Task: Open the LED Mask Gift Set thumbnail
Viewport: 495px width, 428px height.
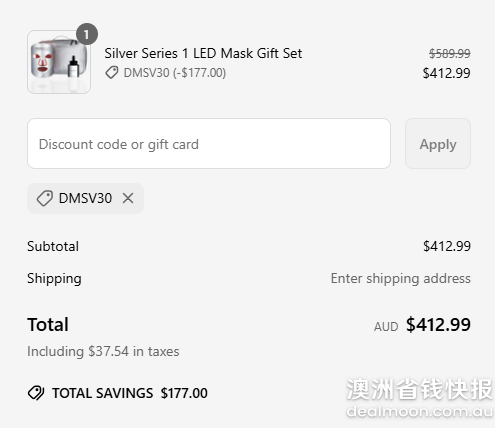Action: click(x=59, y=62)
